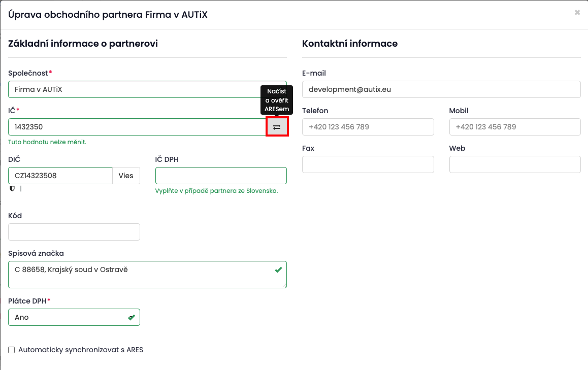Screen dimensions: 588x370
Task: Enable Automaticky synchronizovat s ARES checkbox
Action: click(12, 350)
